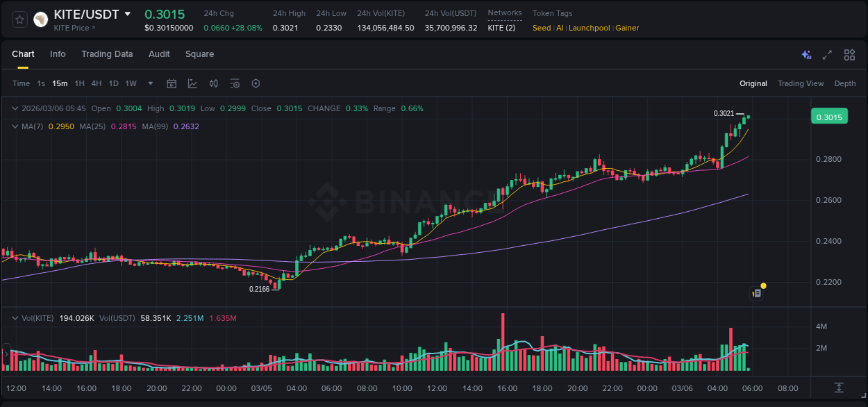Select the chart style icon
This screenshot has height=407, width=868.
point(192,83)
